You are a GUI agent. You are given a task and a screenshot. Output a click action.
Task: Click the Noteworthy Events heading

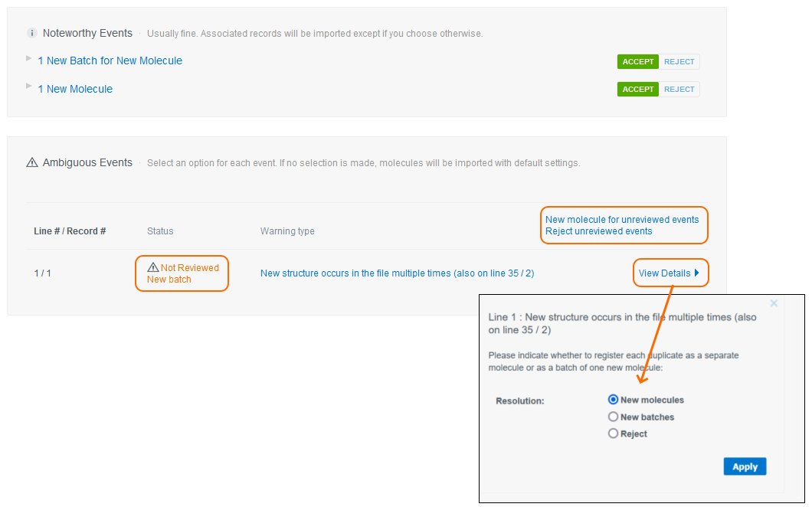point(87,33)
